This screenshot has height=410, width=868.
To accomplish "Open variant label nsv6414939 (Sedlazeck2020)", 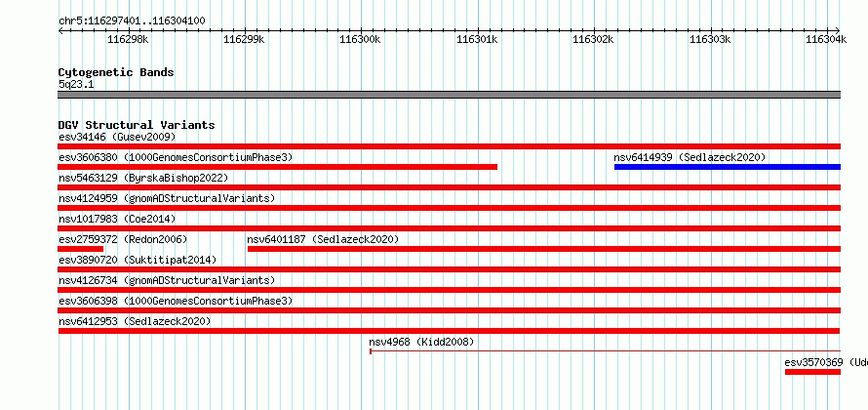I will (x=690, y=157).
